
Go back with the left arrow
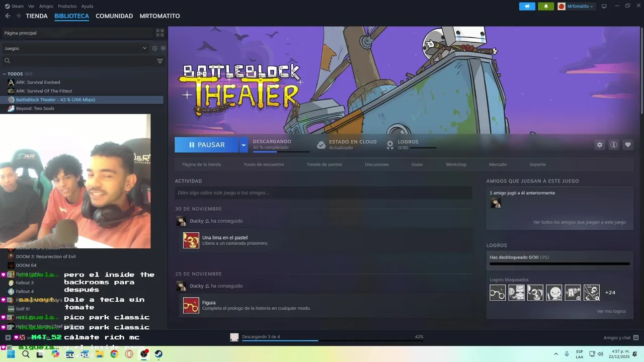pos(8,16)
